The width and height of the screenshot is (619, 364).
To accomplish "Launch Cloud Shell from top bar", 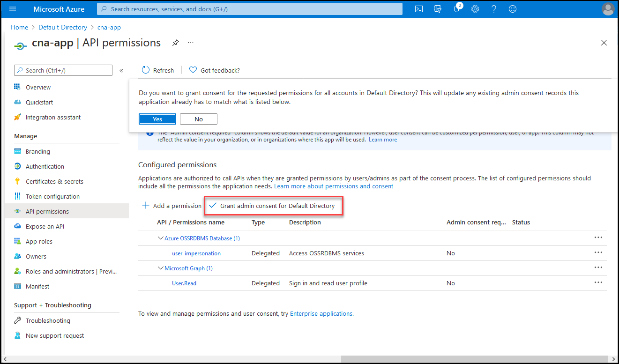I will 419,9.
